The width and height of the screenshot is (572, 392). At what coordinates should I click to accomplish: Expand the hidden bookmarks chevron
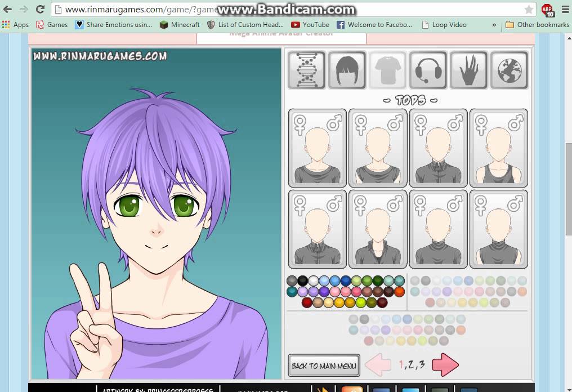click(494, 25)
